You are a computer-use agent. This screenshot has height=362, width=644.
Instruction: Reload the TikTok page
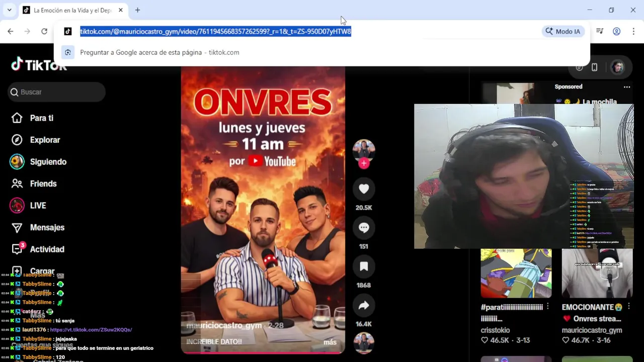coord(44,31)
